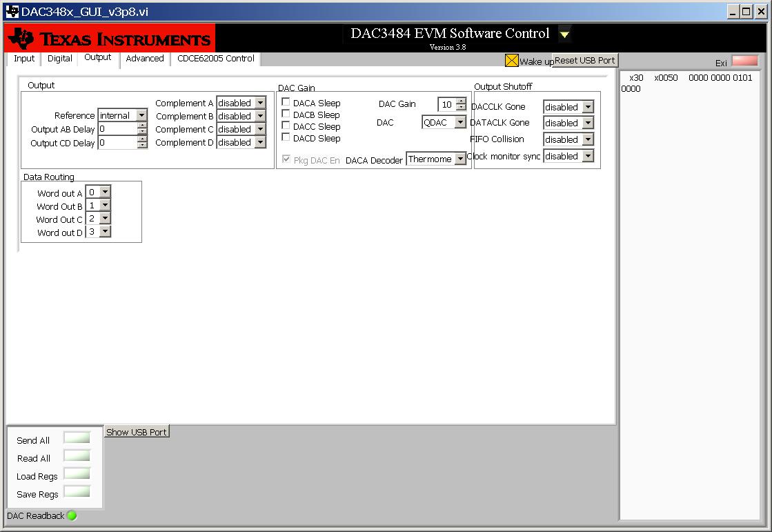Click the red Exit button
The width and height of the screenshot is (772, 532).
(x=745, y=61)
